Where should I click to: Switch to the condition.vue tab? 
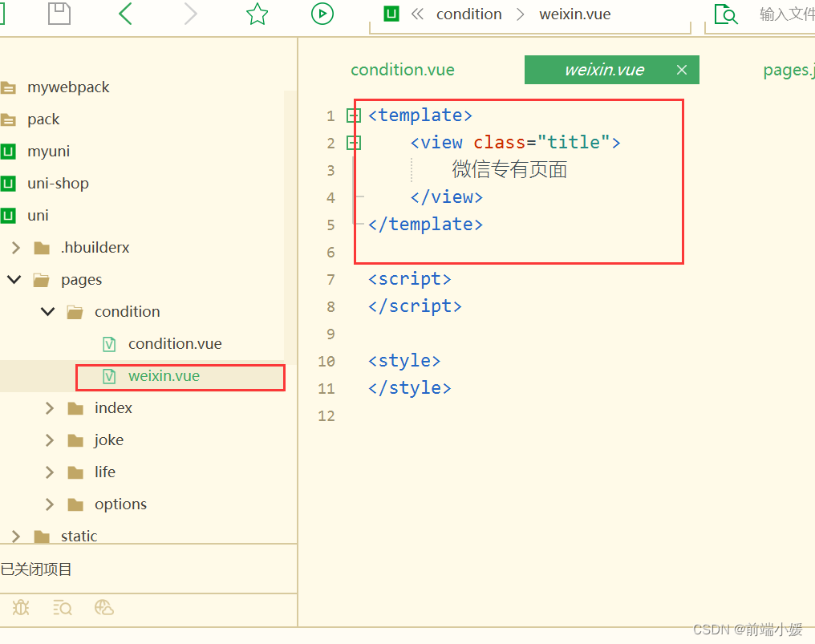click(x=403, y=70)
